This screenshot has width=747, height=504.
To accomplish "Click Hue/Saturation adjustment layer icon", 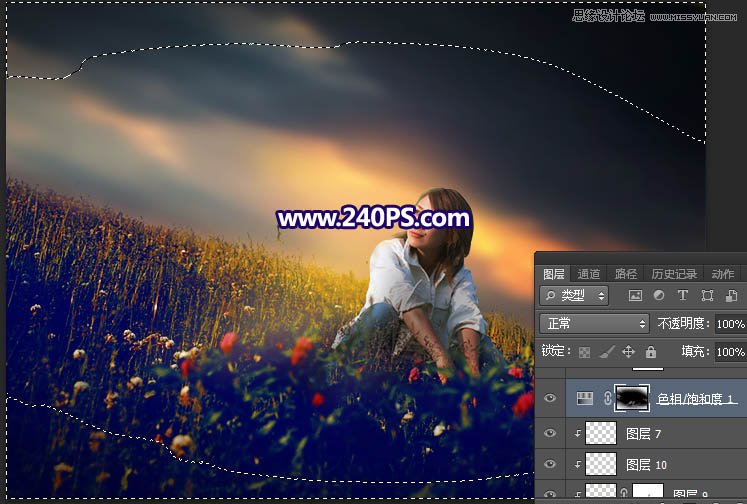I will (585, 398).
